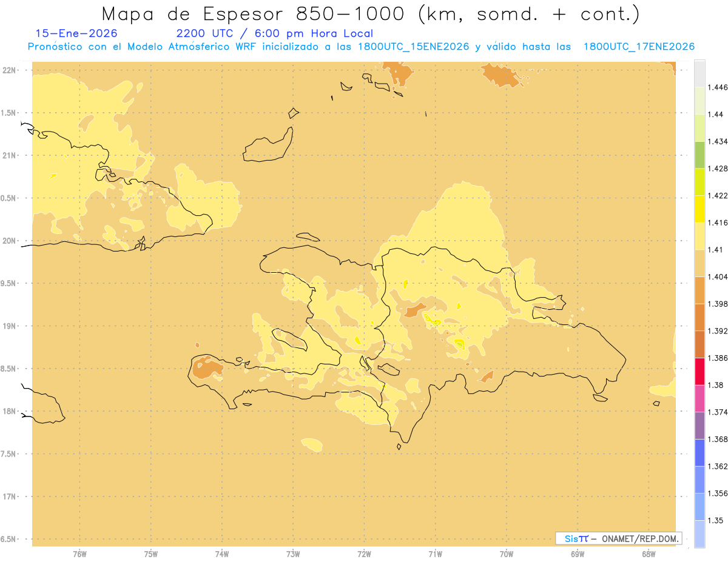Click the colorbar value "1.416"

pos(719,222)
